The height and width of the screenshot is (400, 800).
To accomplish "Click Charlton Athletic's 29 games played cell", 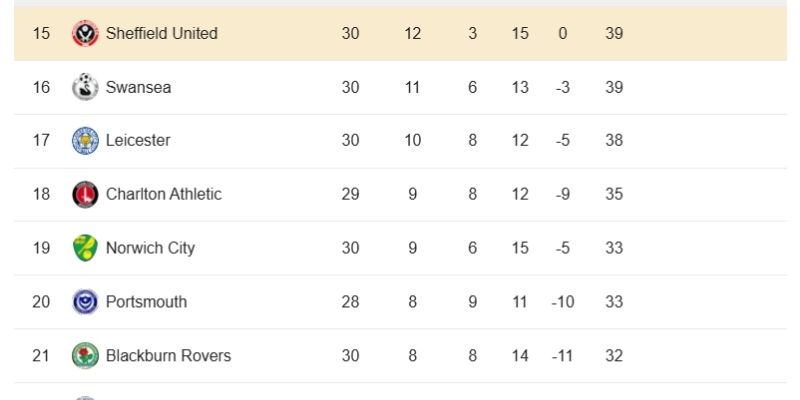I will [350, 194].
